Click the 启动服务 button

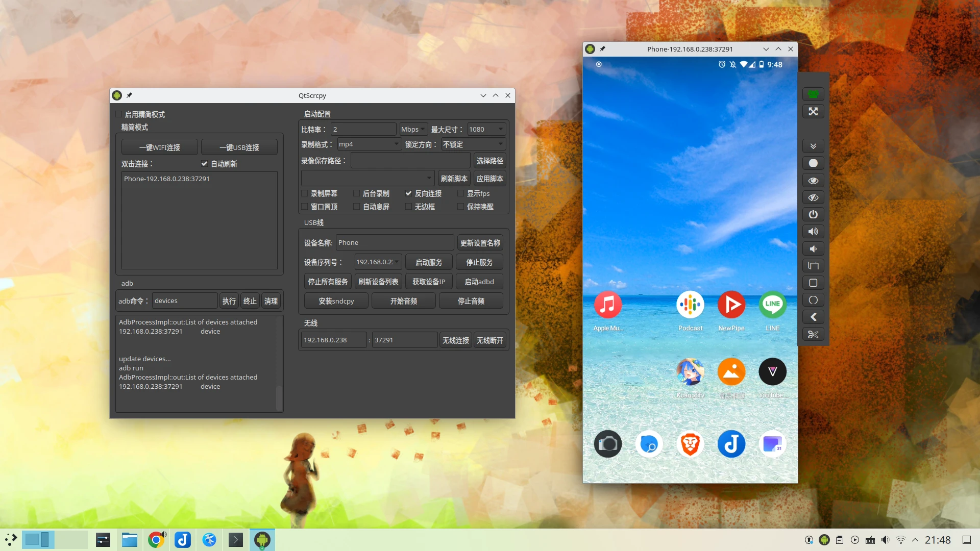[429, 262]
